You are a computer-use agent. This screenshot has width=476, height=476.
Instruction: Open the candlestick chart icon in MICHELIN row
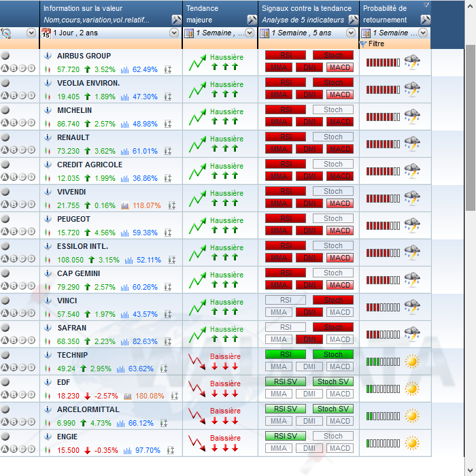point(48,124)
